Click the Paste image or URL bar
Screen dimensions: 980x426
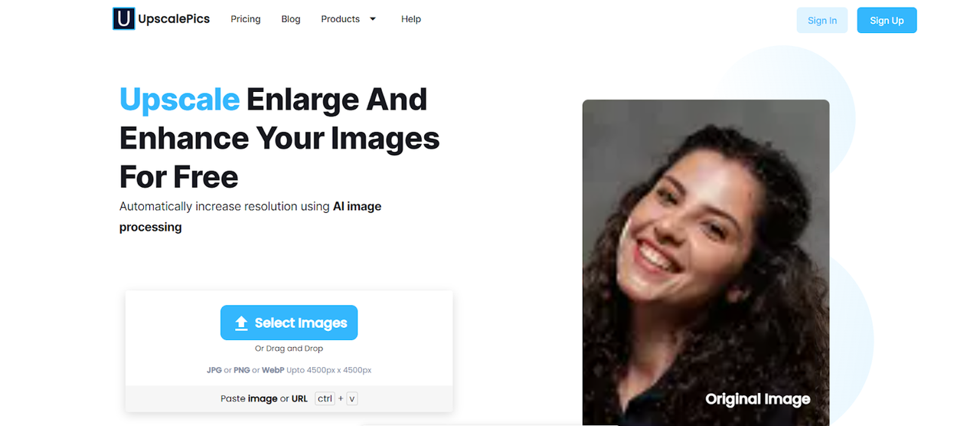pos(289,398)
